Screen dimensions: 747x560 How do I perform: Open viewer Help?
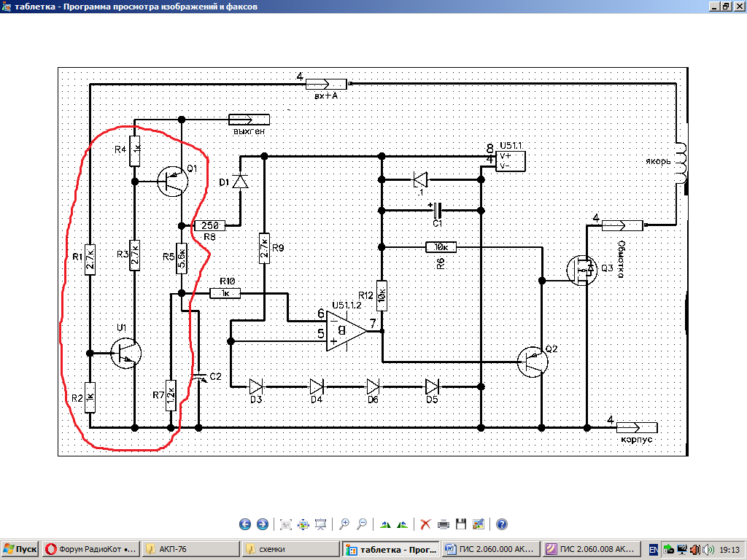[x=502, y=524]
